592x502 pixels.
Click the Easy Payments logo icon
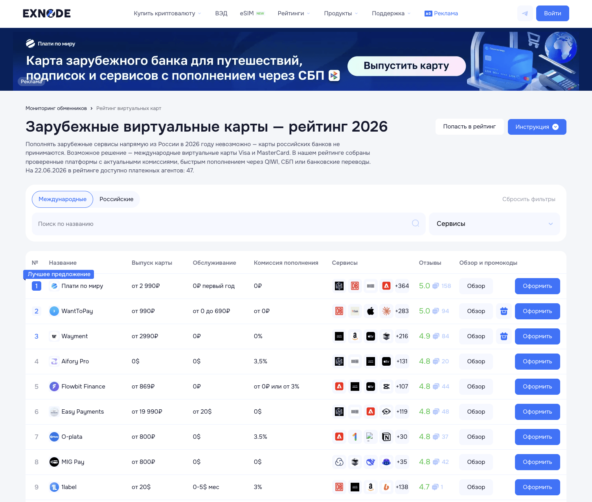click(x=54, y=411)
